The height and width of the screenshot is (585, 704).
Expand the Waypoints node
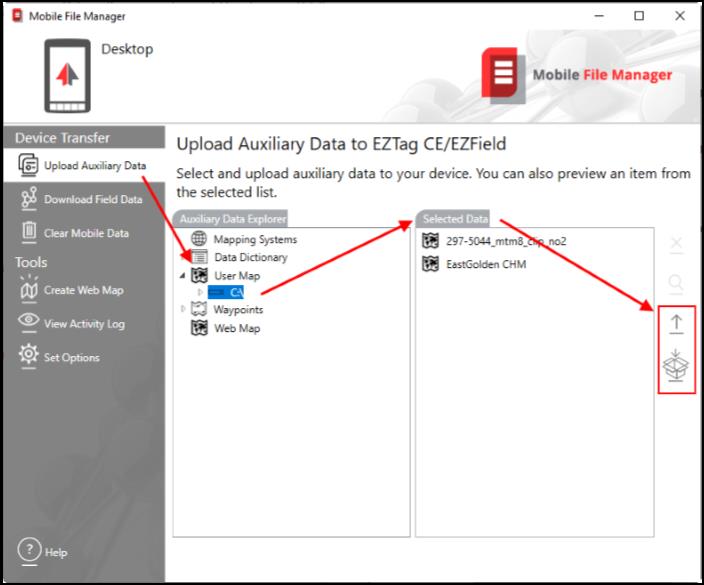click(x=182, y=309)
